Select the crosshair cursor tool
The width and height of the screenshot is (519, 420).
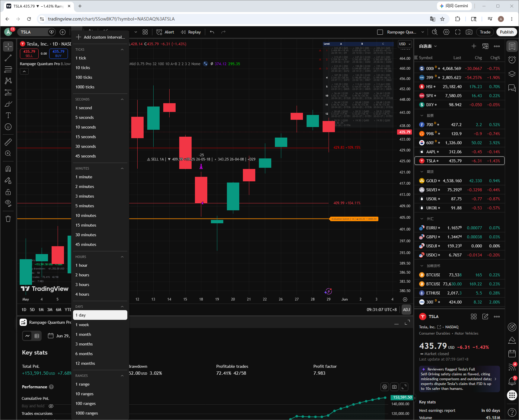point(8,46)
